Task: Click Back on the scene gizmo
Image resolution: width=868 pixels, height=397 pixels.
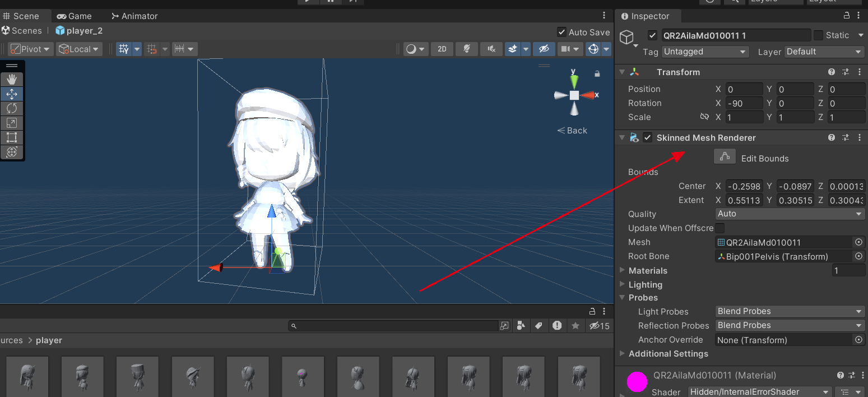Action: [572, 130]
